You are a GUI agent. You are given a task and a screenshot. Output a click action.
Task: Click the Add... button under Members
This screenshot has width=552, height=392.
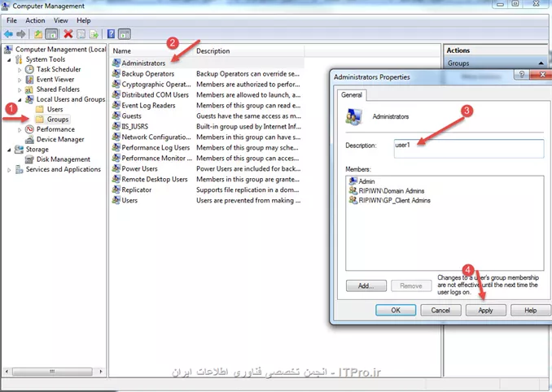click(x=366, y=285)
